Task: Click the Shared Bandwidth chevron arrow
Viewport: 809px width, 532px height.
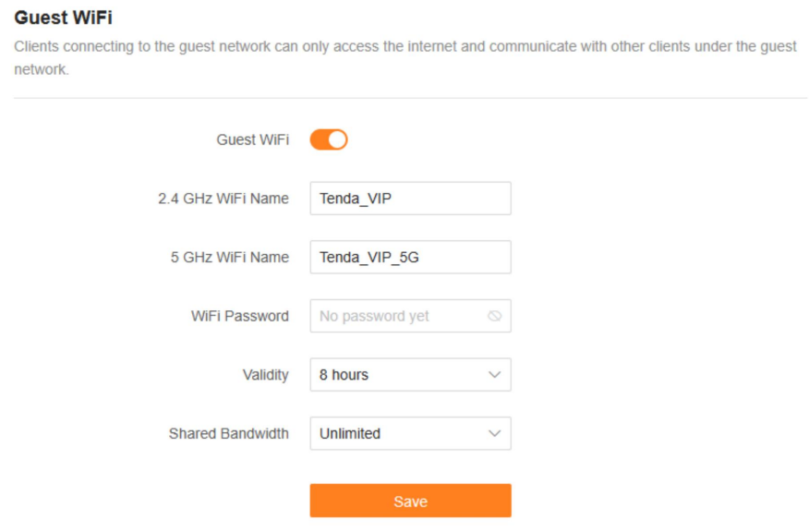Action: [x=494, y=433]
